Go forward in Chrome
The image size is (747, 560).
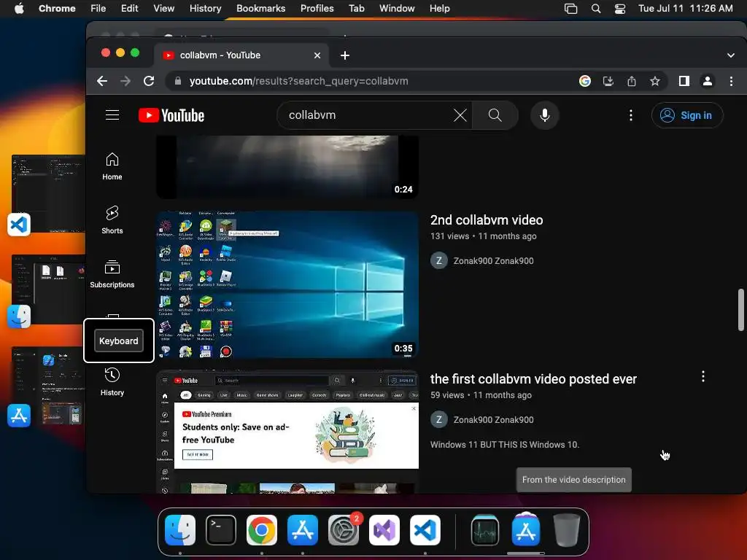(125, 81)
